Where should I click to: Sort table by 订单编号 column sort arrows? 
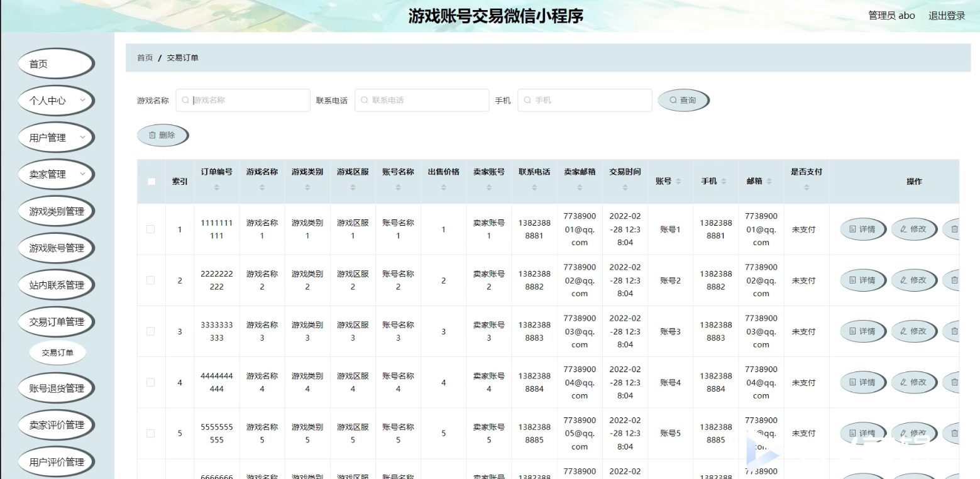click(x=217, y=187)
